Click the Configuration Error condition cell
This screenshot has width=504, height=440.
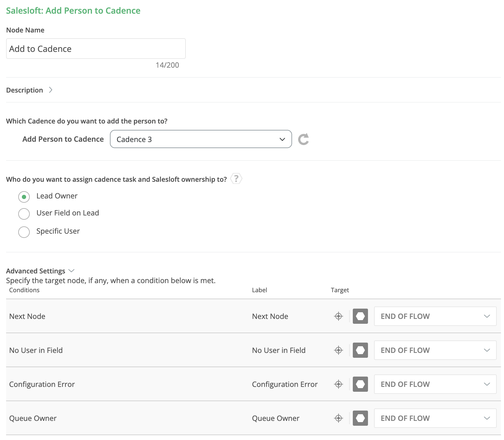[x=42, y=384]
